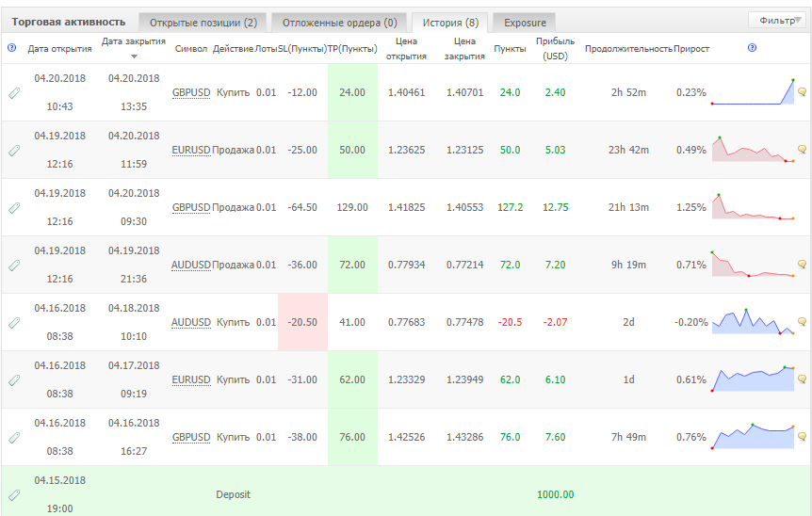Open growth chart for 0.76% trade
Viewport: 812px width, 516px height.
pyautogui.click(x=753, y=437)
